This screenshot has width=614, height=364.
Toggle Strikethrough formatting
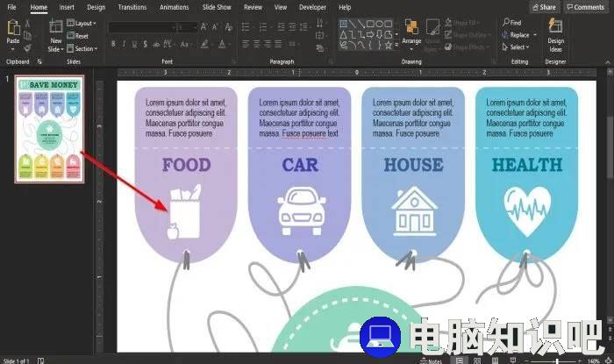[x=156, y=44]
